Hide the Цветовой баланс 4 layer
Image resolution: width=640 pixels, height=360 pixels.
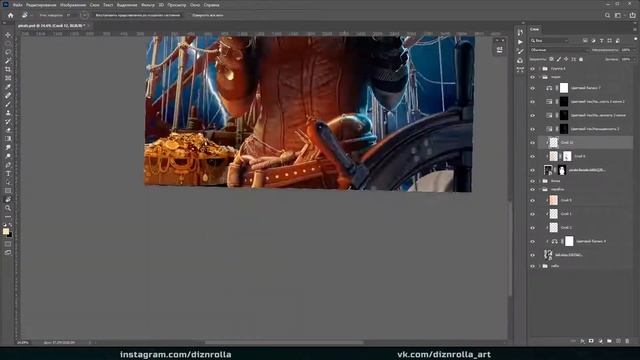pyautogui.click(x=532, y=241)
